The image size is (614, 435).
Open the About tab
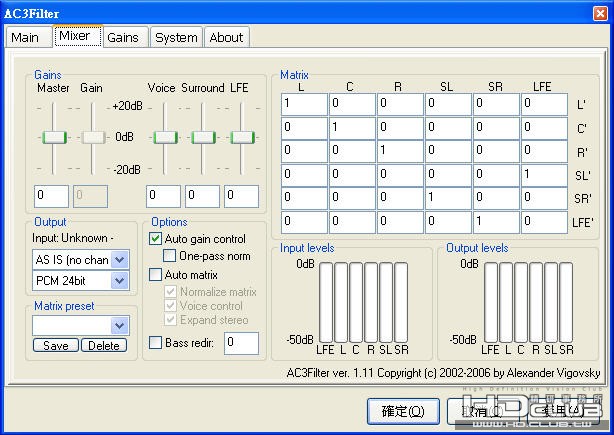226,38
